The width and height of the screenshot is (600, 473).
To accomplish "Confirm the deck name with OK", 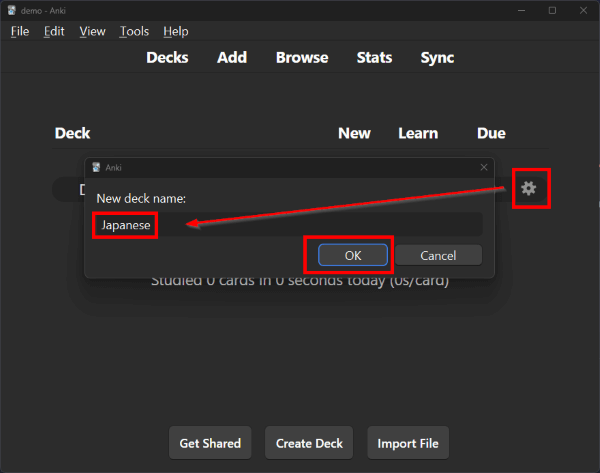I will 353,255.
